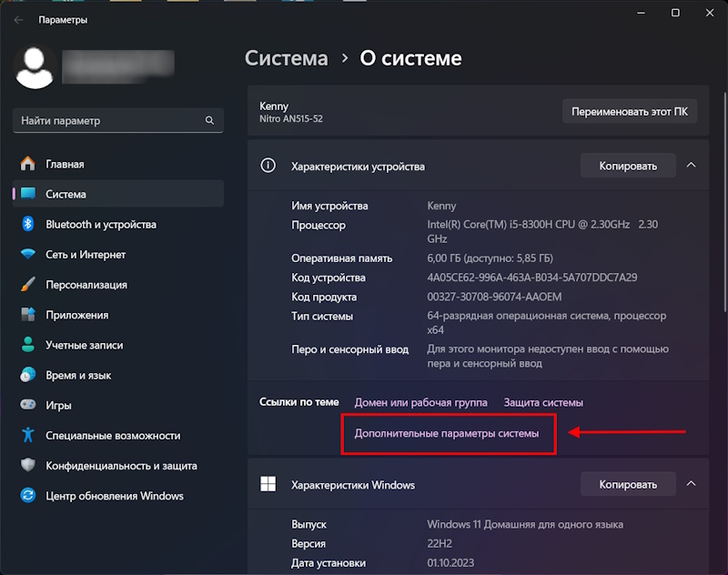Viewport: 728px width, 575px height.
Task: Open Защита системы link
Action: coord(543,402)
